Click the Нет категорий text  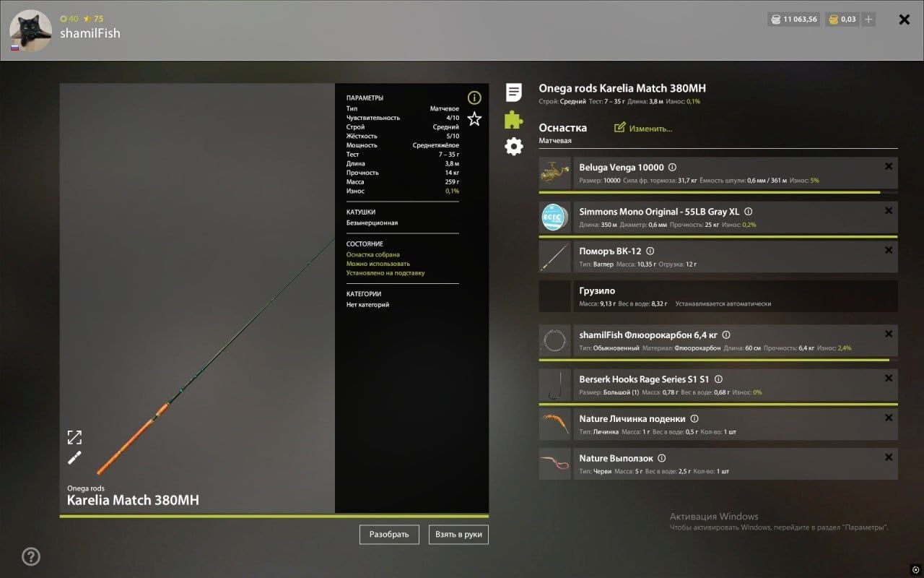coord(367,305)
